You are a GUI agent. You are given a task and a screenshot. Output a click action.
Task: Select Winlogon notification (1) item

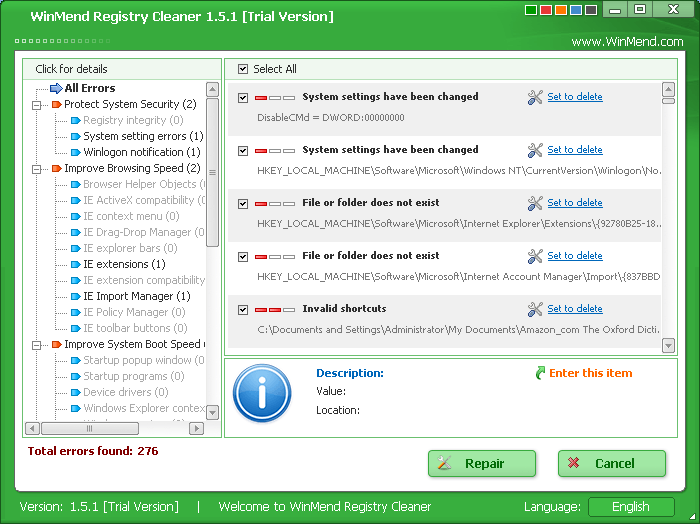[142, 152]
